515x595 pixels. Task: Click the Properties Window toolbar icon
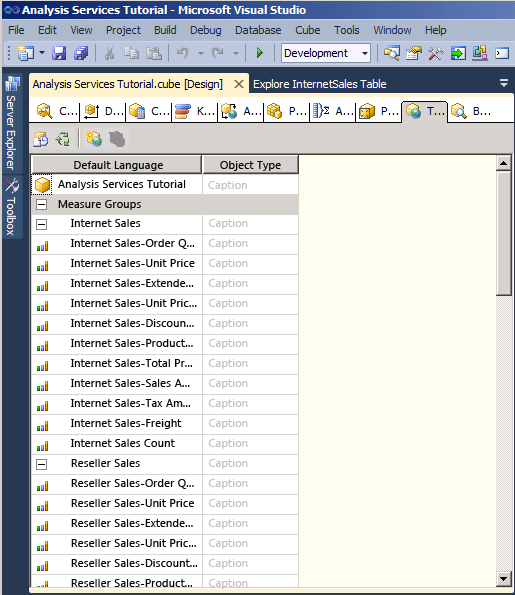click(414, 53)
